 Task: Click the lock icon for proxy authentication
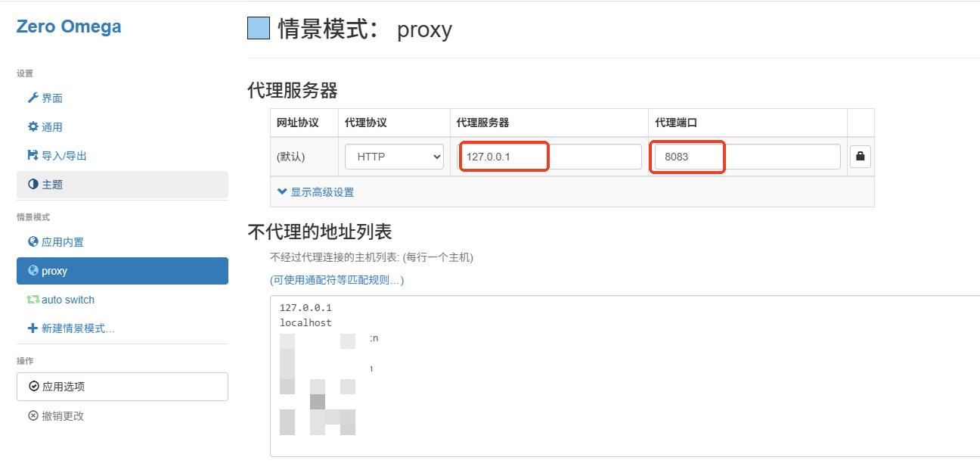[860, 157]
